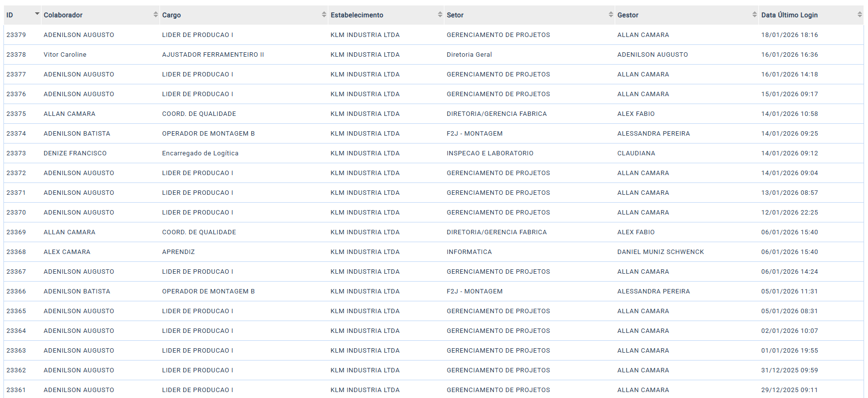Click the sort icon in Cargo header
Viewport: 868px width, 398px height.
[x=324, y=15]
